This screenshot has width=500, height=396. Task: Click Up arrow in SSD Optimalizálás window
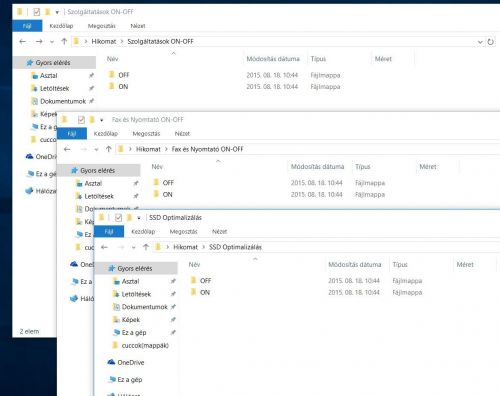pyautogui.click(x=146, y=247)
